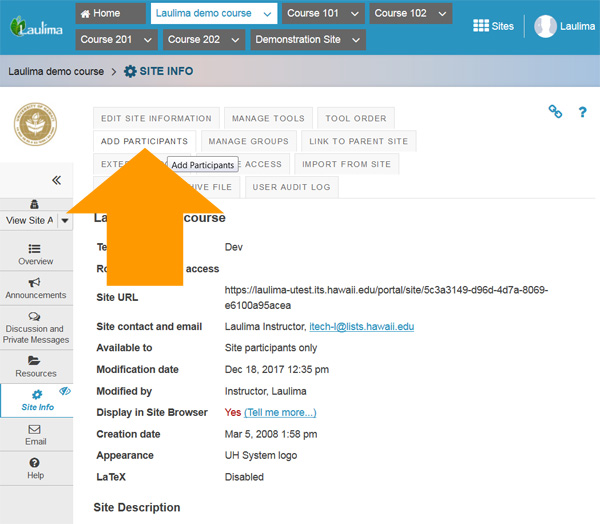The image size is (600, 524).
Task: Expand Course 101 dropdown arrow
Action: [x=355, y=14]
